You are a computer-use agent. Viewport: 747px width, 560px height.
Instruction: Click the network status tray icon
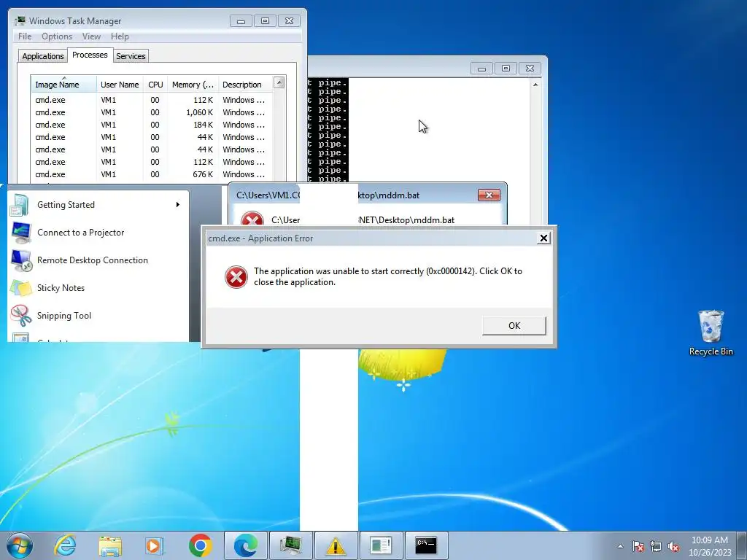656,546
